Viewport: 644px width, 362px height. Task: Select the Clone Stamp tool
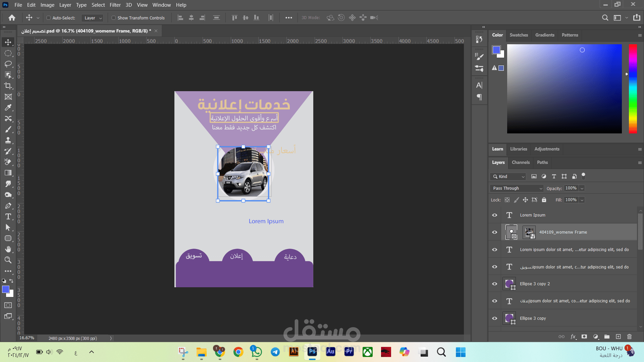pos(8,140)
